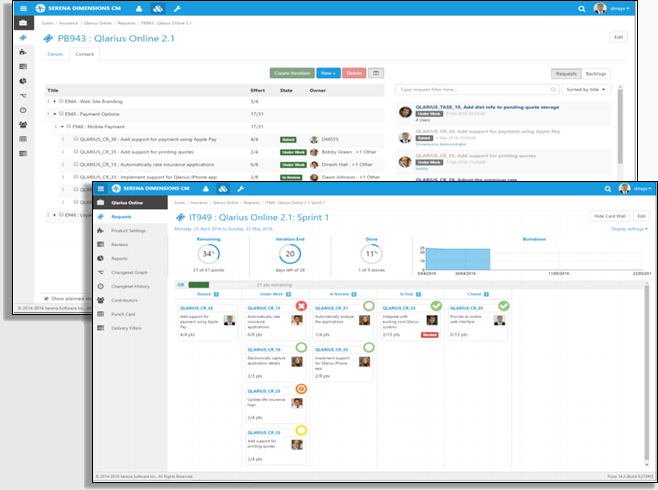Click search magnifier in back window header
This screenshot has width=658, height=490.
click(x=582, y=8)
